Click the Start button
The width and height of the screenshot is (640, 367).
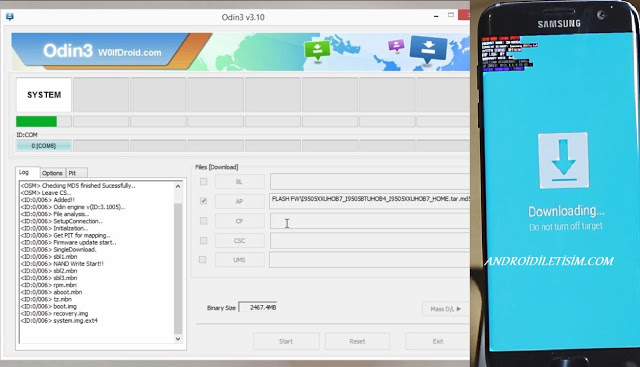click(286, 341)
